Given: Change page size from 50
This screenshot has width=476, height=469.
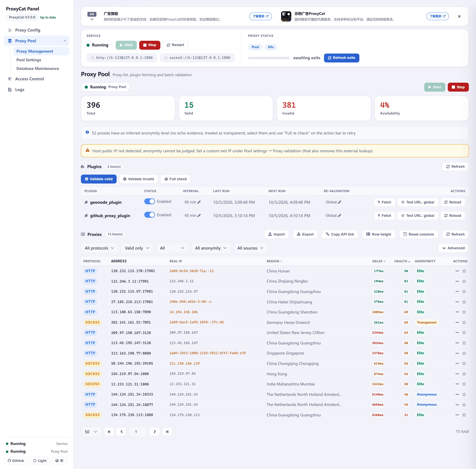Looking at the screenshot, I should pyautogui.click(x=91, y=432).
